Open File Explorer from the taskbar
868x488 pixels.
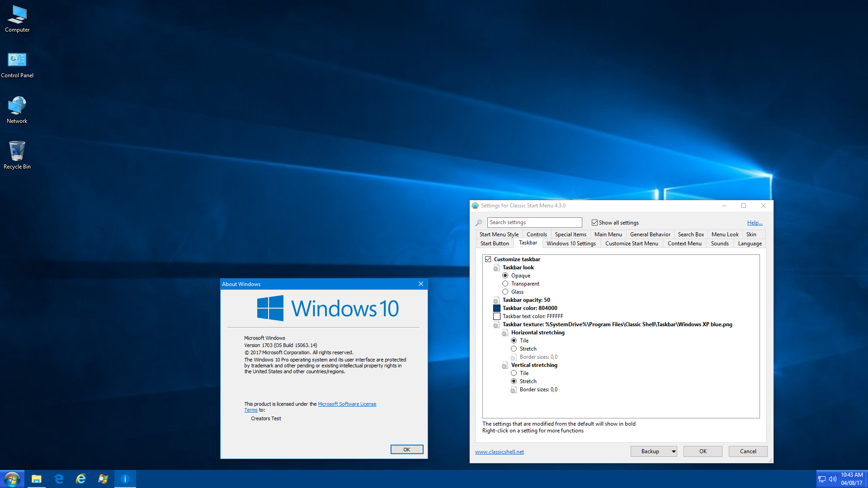point(36,479)
